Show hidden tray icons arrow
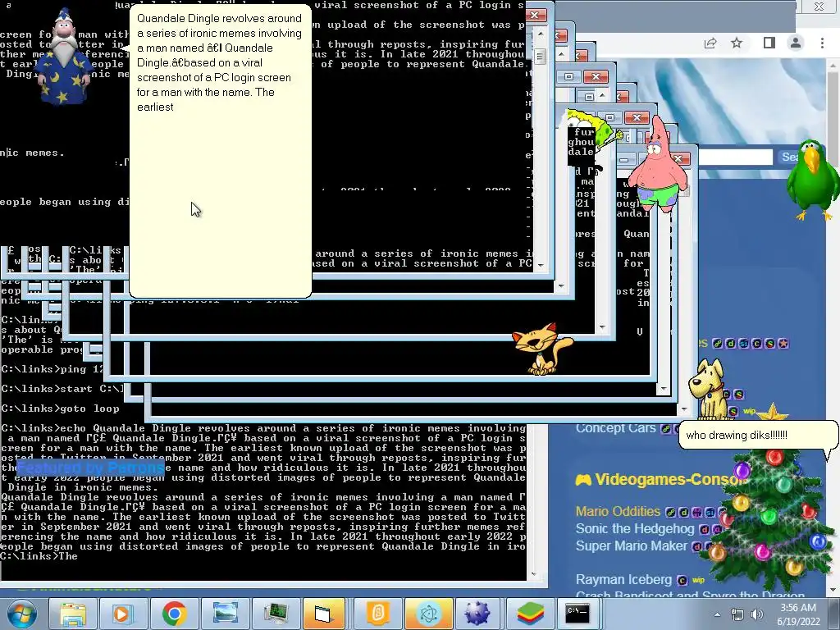The width and height of the screenshot is (840, 630). pyautogui.click(x=717, y=614)
